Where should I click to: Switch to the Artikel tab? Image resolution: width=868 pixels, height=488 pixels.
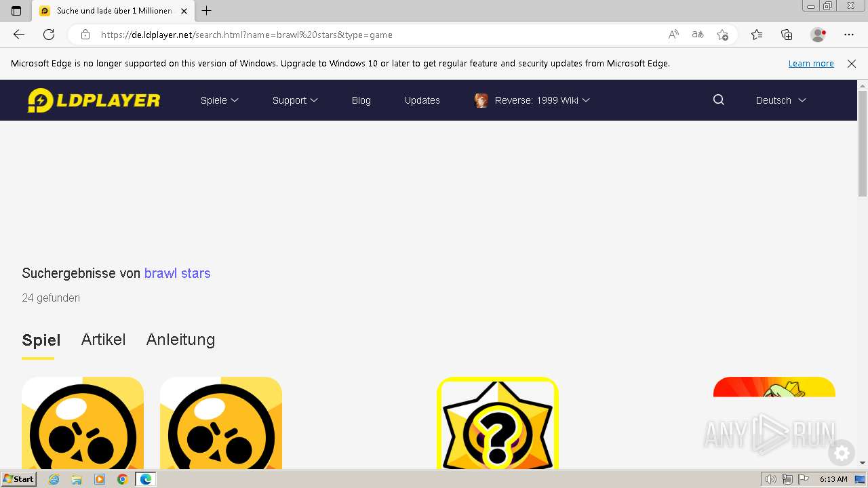[x=103, y=340]
